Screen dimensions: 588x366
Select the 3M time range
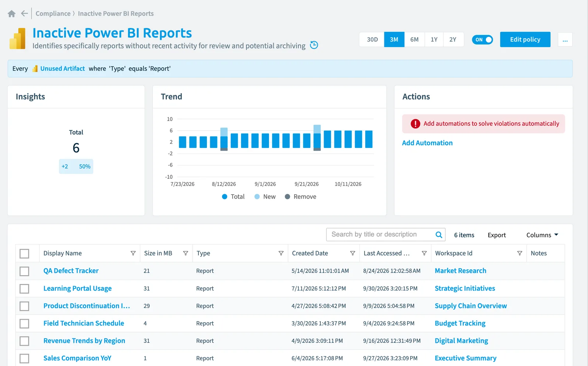(394, 39)
